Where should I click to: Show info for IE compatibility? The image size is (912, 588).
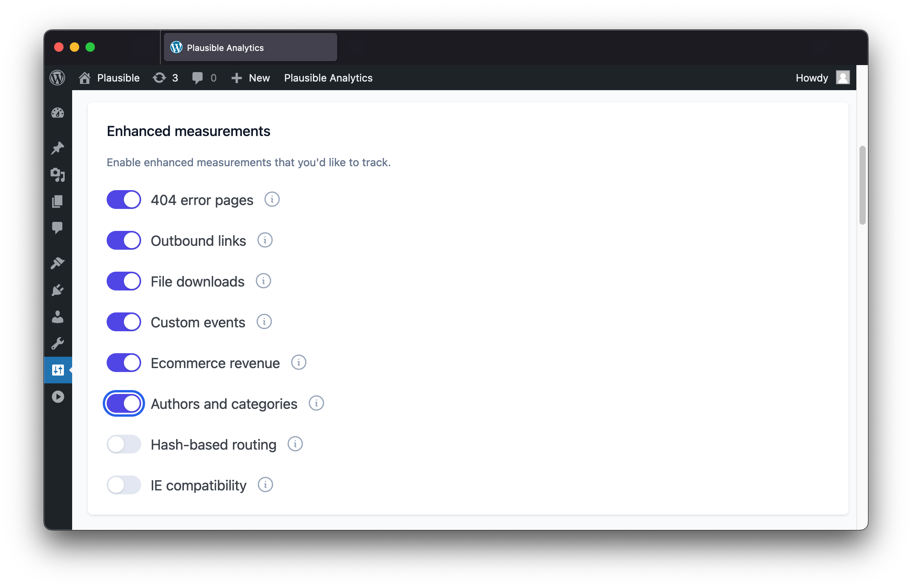point(265,485)
